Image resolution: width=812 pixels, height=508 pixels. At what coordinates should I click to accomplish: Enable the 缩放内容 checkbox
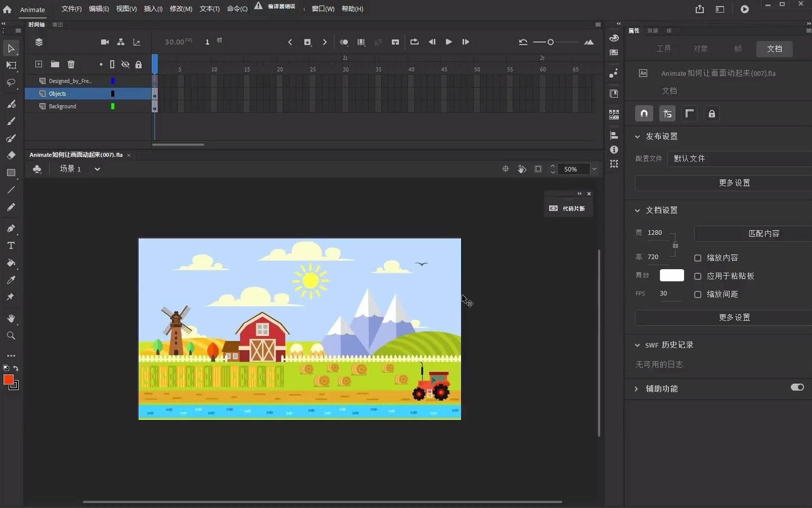point(698,258)
